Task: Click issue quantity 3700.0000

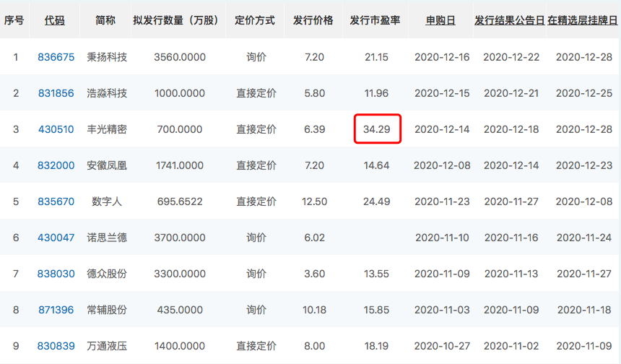Action: [x=180, y=238]
